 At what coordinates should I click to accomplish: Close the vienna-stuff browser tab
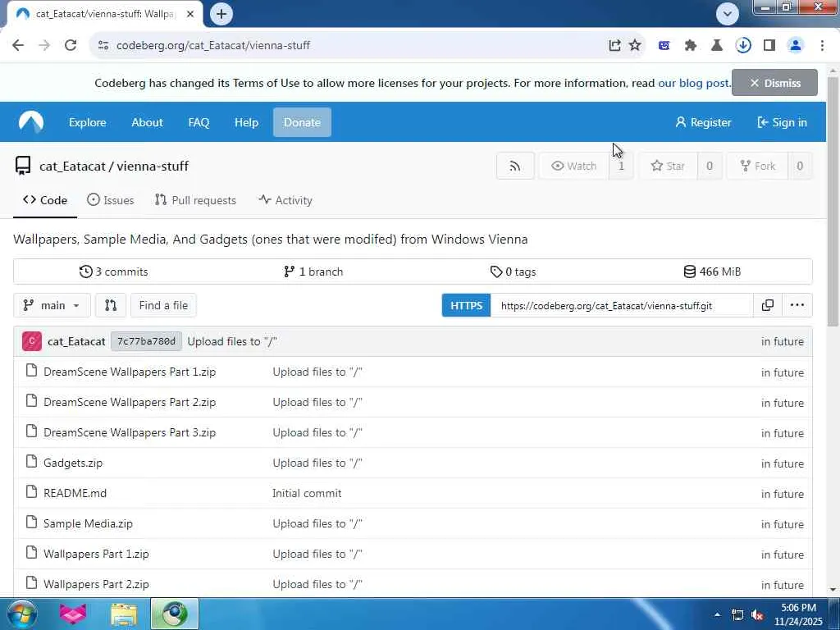pyautogui.click(x=190, y=14)
